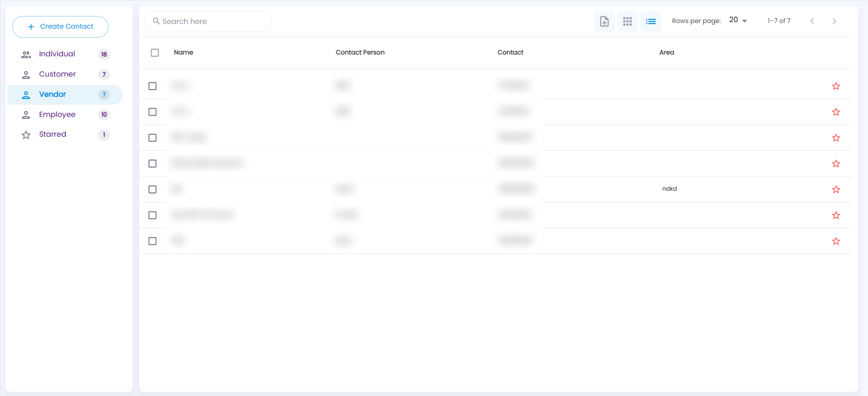Select the Vendor category in sidebar

65,94
